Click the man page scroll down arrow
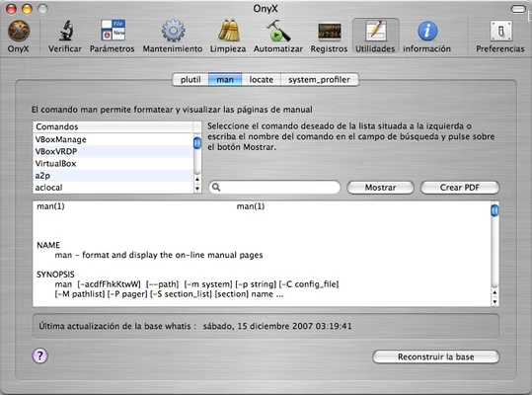The height and width of the screenshot is (395, 532). 495,301
